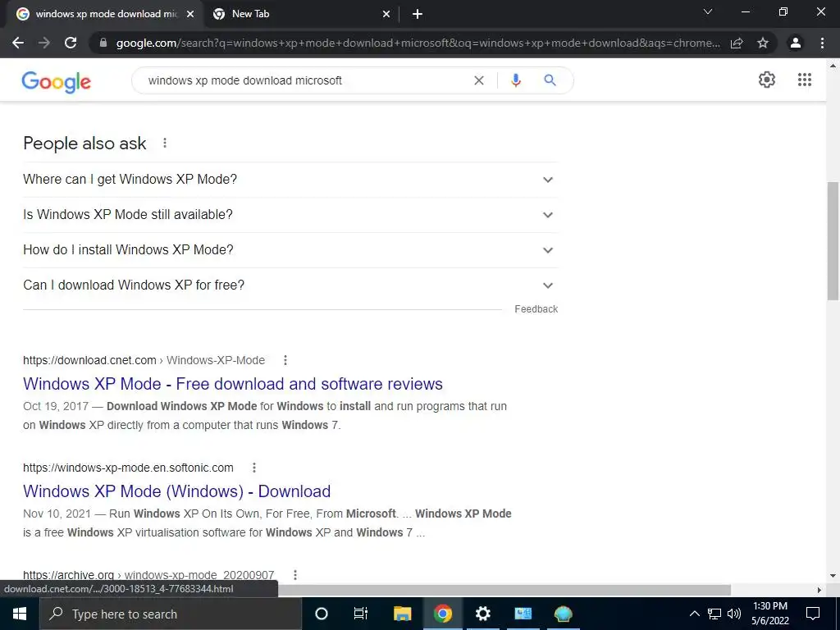
Task: Open Cortana from the taskbar
Action: (x=321, y=614)
